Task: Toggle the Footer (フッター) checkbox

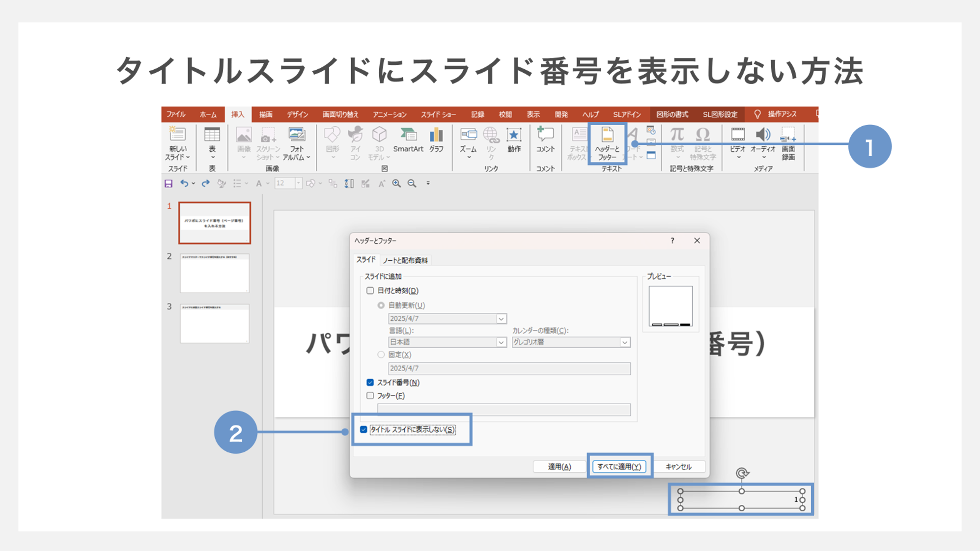Action: click(x=370, y=396)
